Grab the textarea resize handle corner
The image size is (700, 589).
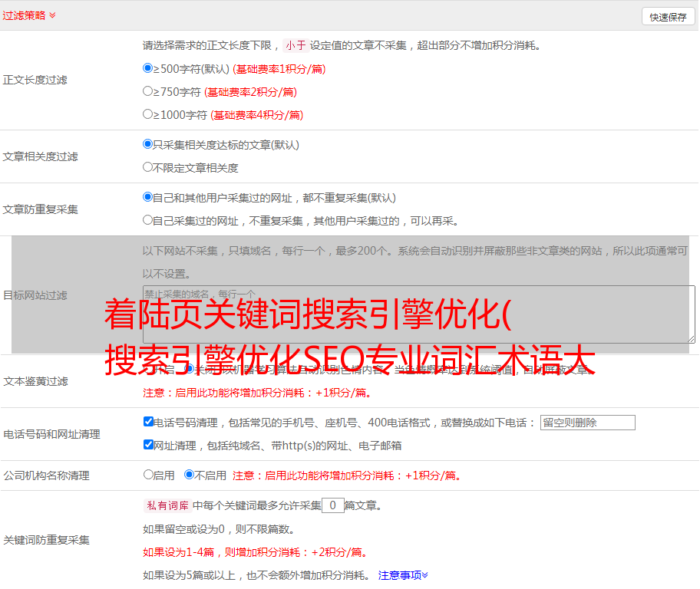691,339
